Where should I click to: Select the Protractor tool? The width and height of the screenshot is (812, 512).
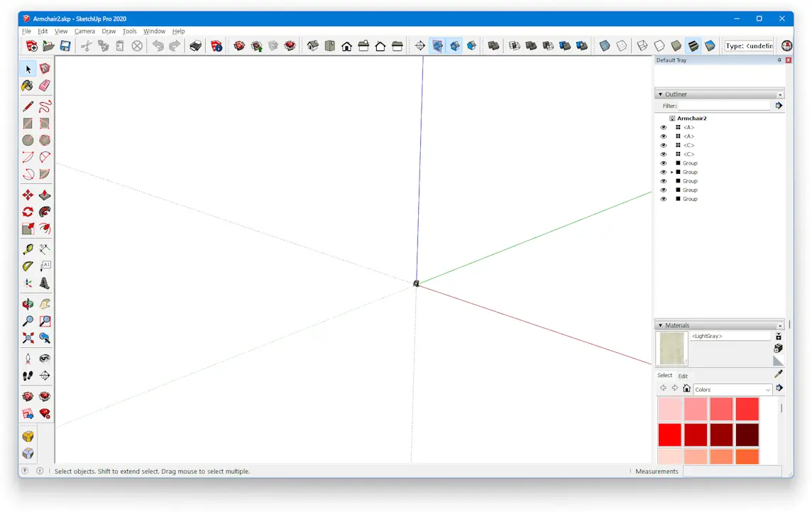tap(28, 266)
